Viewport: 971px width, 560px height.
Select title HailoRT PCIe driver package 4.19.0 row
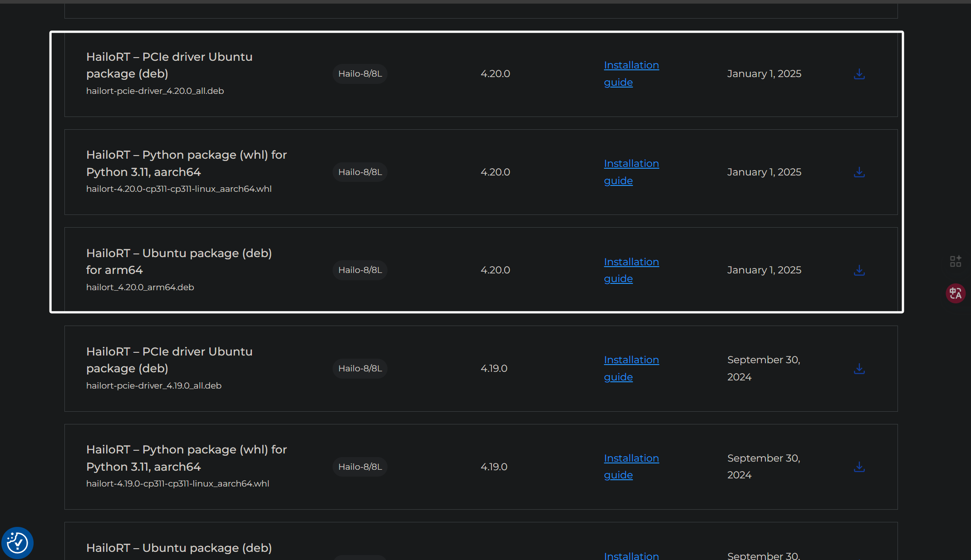[169, 360]
